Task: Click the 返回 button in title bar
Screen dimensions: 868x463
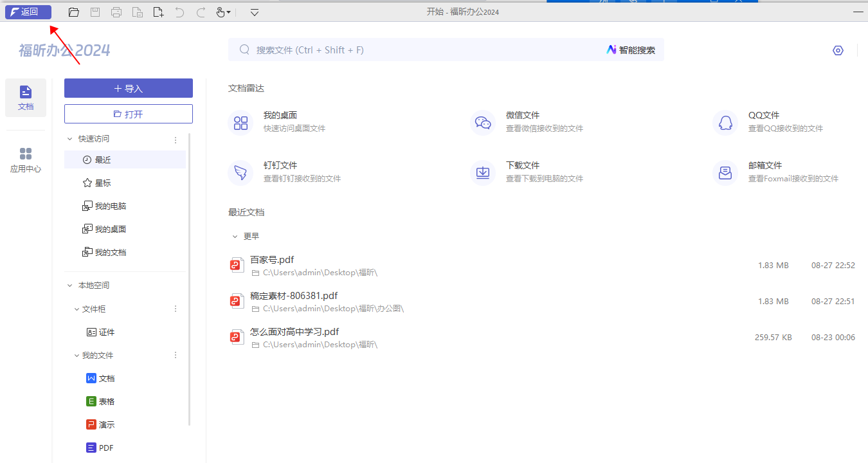Action: pos(28,12)
